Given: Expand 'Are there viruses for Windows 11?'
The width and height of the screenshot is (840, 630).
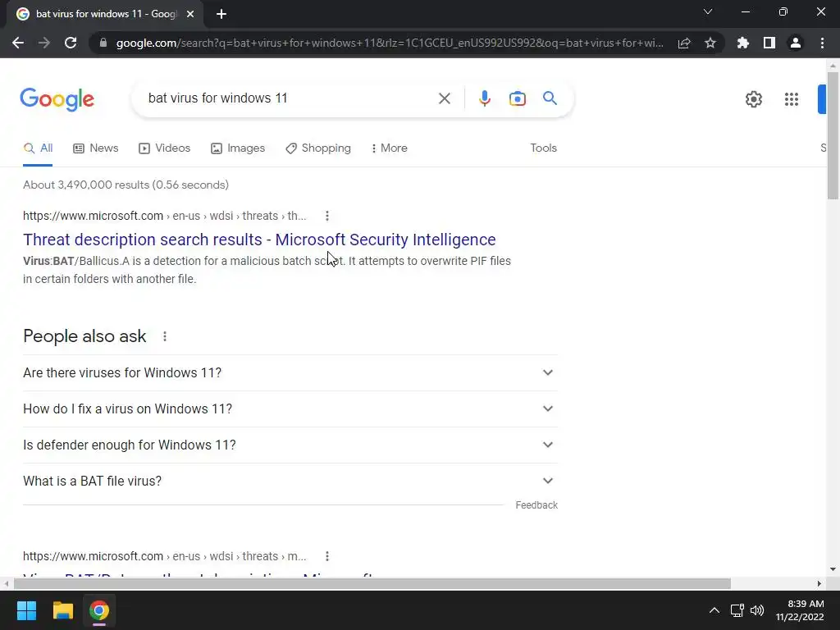Looking at the screenshot, I should (290, 373).
